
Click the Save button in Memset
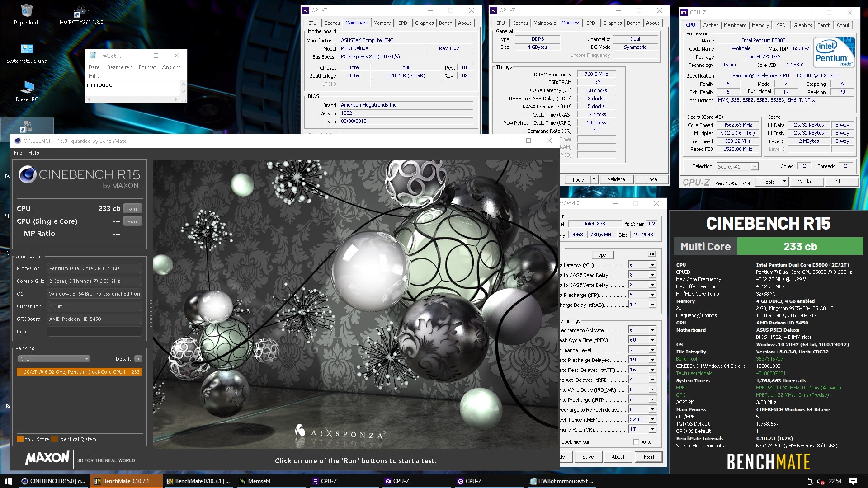(x=588, y=457)
